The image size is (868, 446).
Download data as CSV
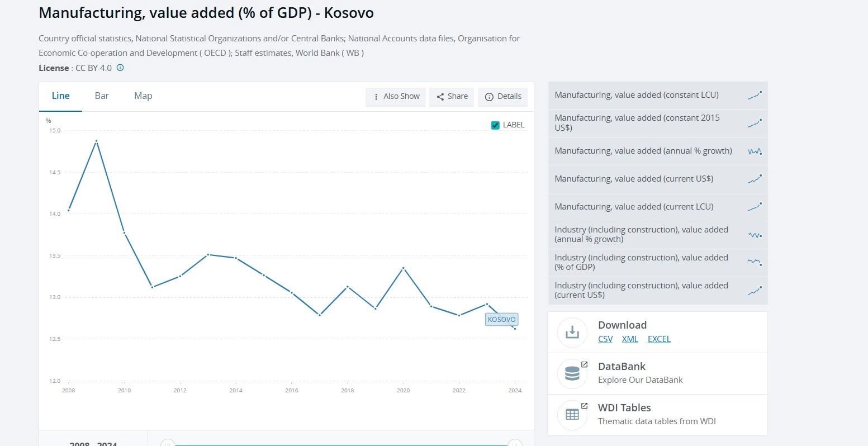coord(605,339)
